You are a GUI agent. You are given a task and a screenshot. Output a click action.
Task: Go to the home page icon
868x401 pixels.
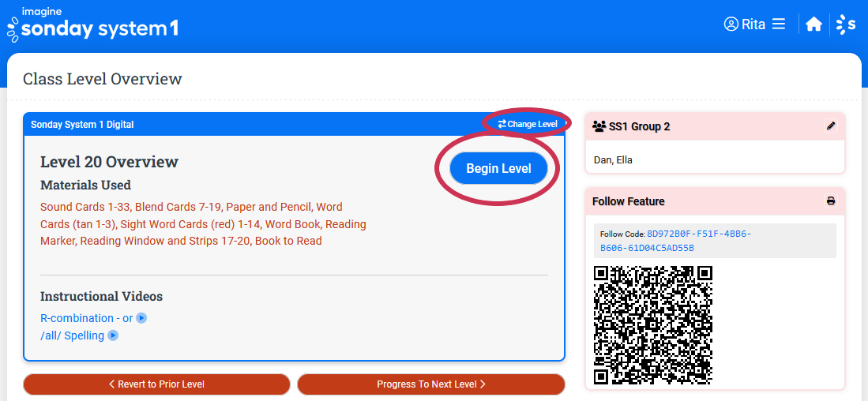tap(814, 24)
